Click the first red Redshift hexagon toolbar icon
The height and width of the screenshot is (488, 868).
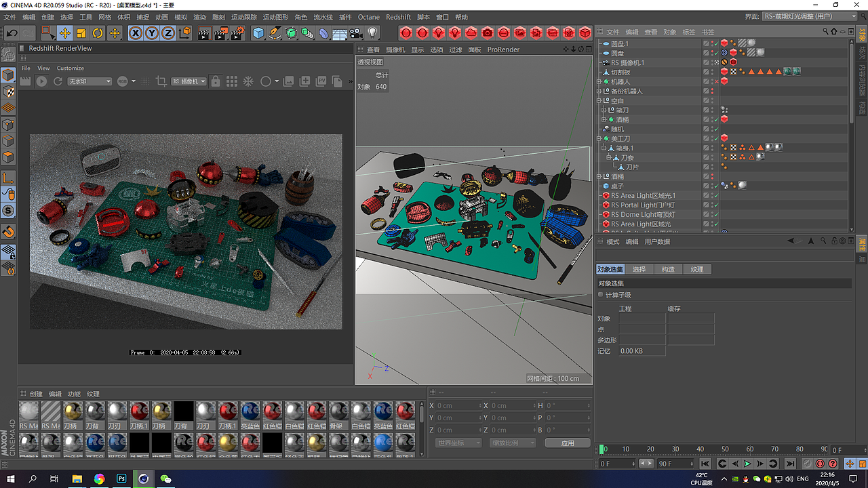[405, 32]
